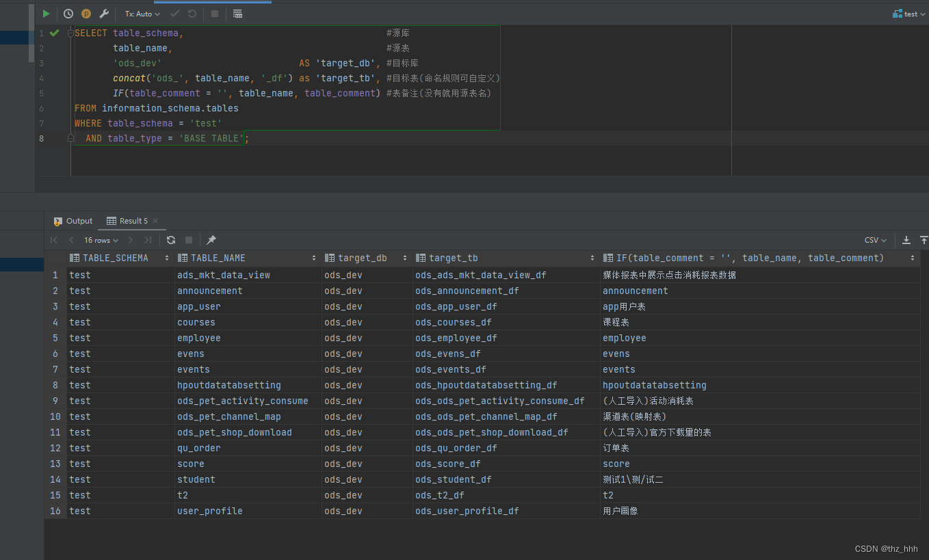The image size is (929, 560).
Task: Sort results by the TABLE_NAME column header
Action: pyautogui.click(x=219, y=258)
